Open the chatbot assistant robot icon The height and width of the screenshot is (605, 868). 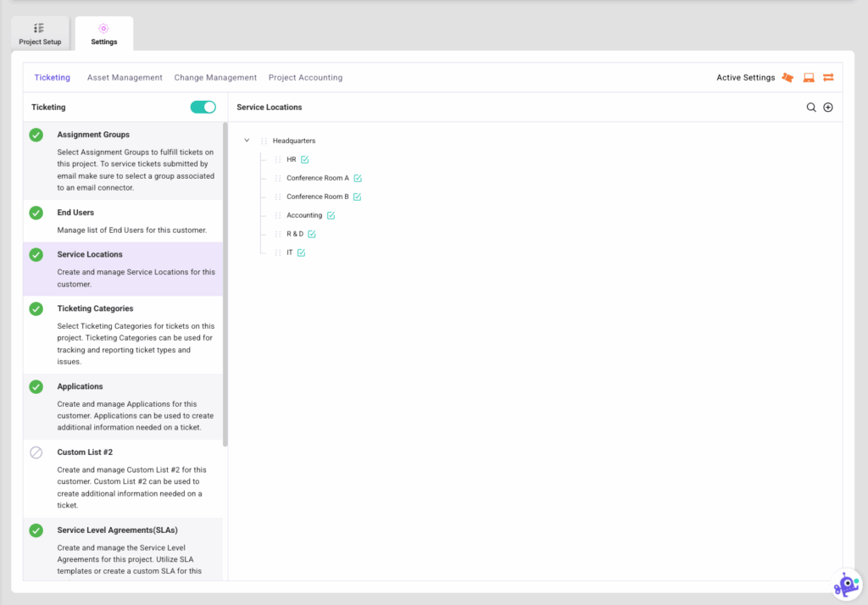(845, 585)
